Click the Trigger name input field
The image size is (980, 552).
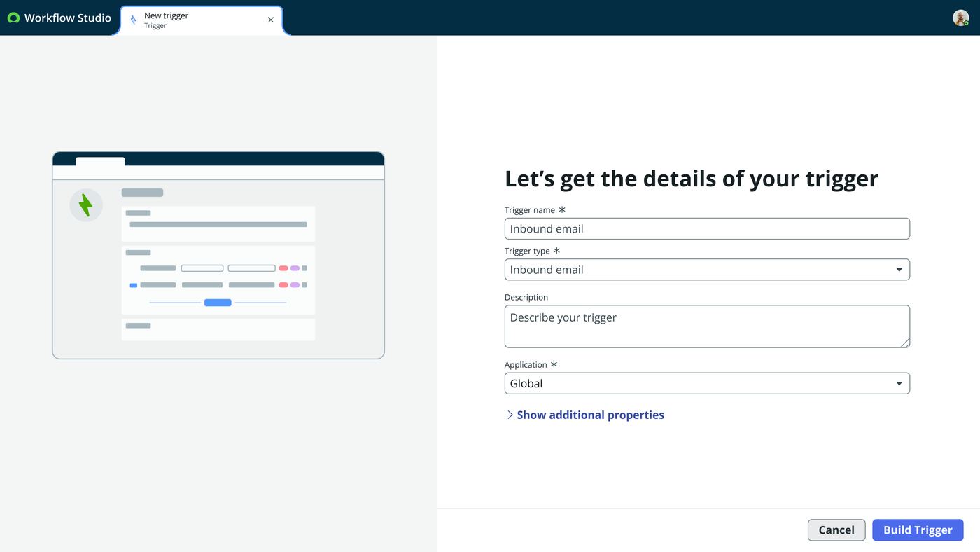[707, 228]
